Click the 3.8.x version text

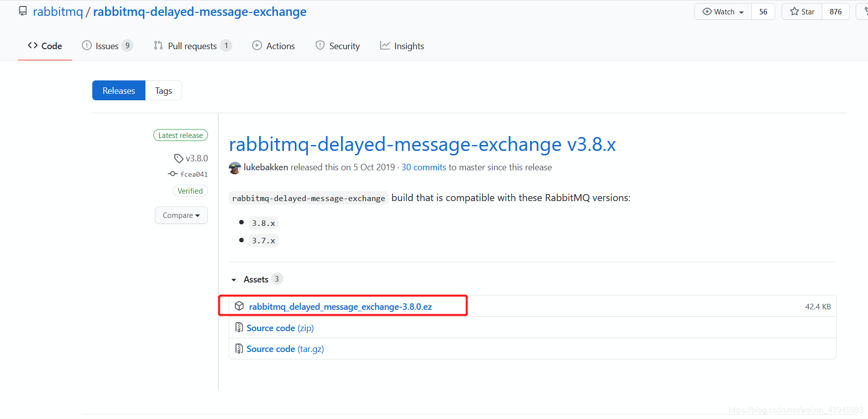click(x=264, y=223)
